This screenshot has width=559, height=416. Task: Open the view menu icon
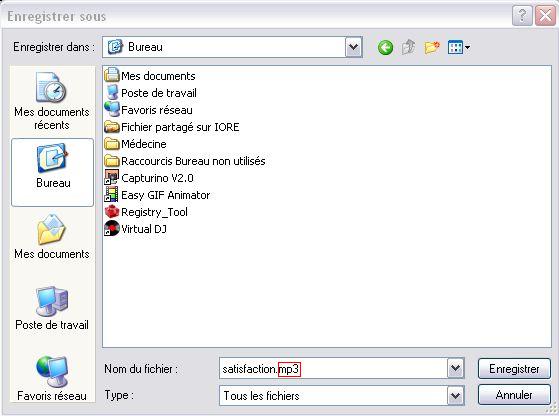(x=458, y=47)
